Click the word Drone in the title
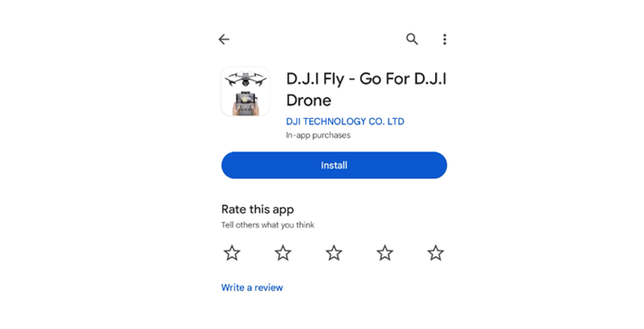This screenshot has width=644, height=329. pyautogui.click(x=308, y=100)
